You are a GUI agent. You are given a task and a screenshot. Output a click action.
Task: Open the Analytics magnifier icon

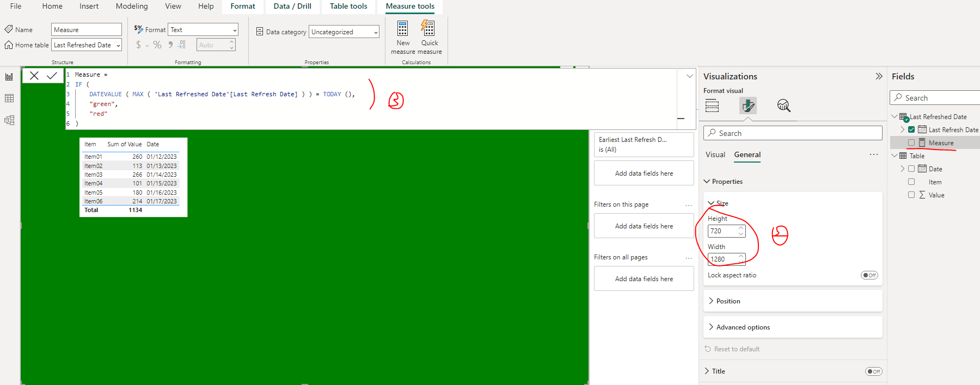pos(784,105)
